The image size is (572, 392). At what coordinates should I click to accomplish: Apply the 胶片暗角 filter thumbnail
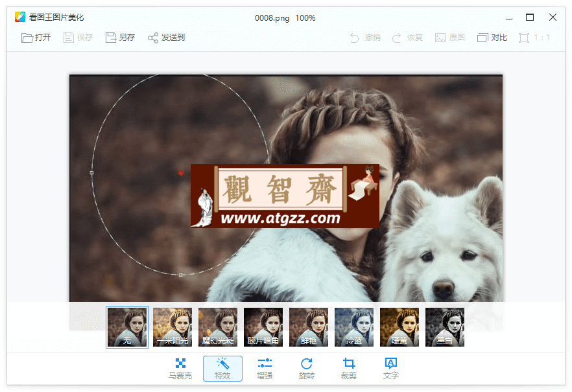point(263,327)
